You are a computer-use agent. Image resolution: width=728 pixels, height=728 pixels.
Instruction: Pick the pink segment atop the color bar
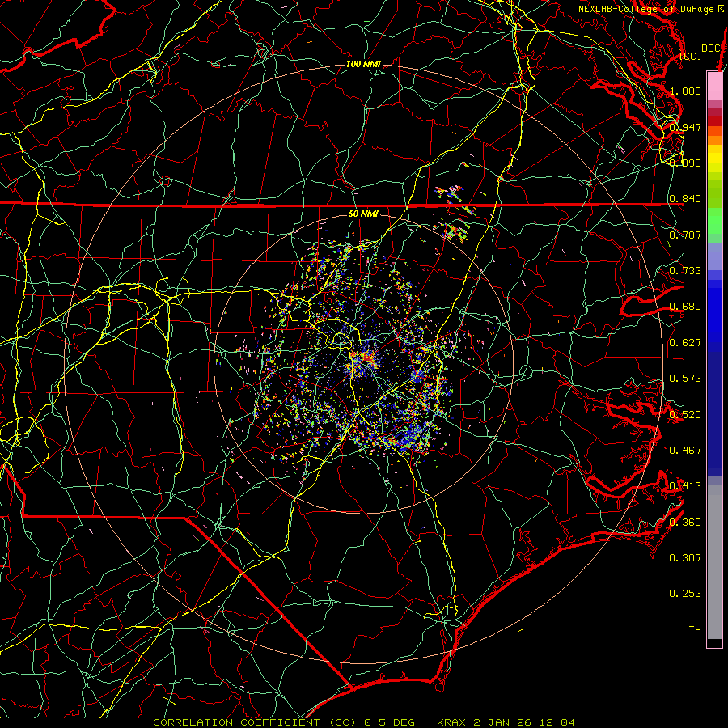point(714,86)
